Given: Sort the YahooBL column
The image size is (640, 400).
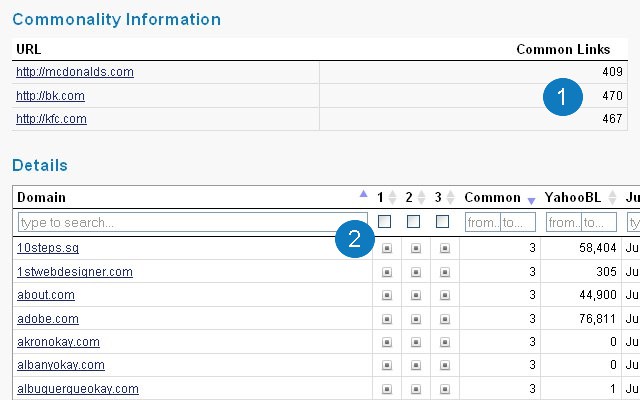Looking at the screenshot, I should click(612, 198).
